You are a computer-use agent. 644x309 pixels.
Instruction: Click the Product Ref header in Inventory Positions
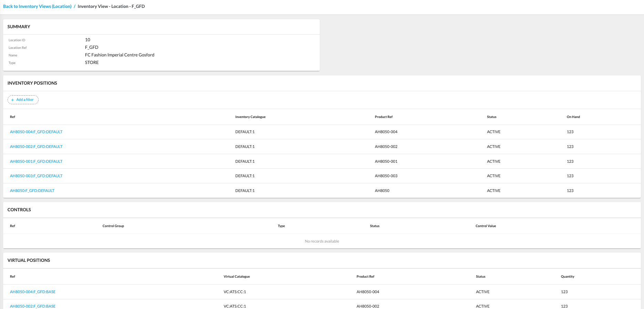[x=384, y=117]
